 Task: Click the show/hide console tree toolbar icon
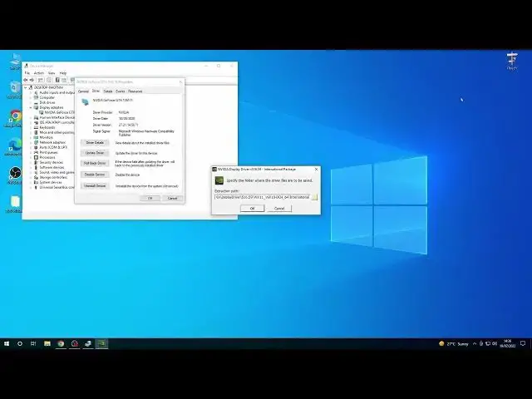pos(41,80)
